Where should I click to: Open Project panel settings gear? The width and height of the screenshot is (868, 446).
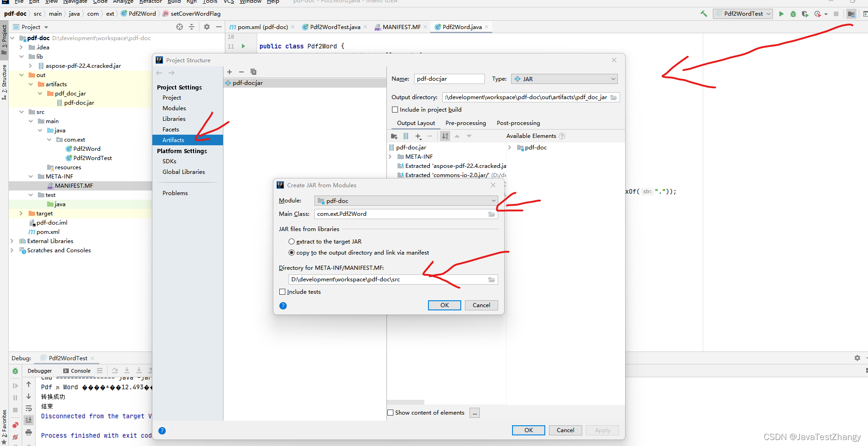click(x=206, y=27)
